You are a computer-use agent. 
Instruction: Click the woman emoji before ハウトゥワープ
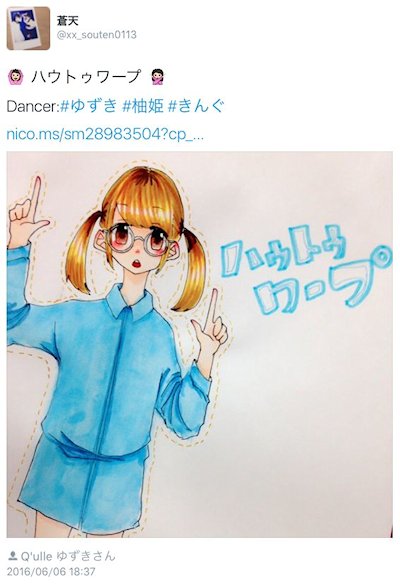(16, 77)
